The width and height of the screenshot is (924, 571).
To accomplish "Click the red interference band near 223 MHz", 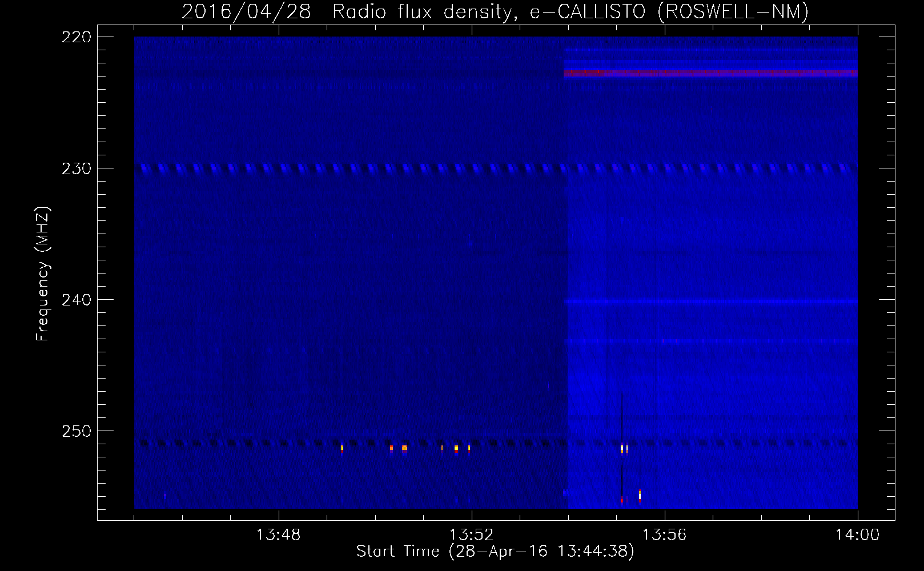I will coord(710,73).
